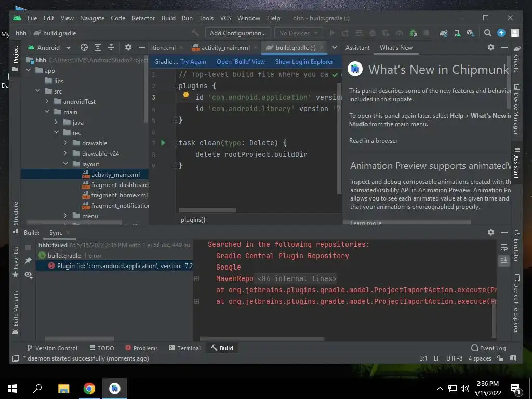Click the account avatar icon in toolbar
This screenshot has height=399, width=532.
(x=515, y=33)
